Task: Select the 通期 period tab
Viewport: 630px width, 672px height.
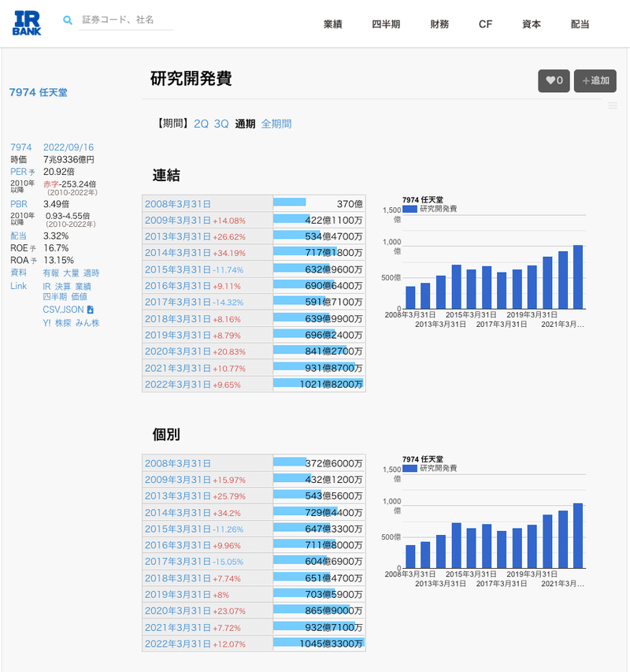Action: point(245,124)
